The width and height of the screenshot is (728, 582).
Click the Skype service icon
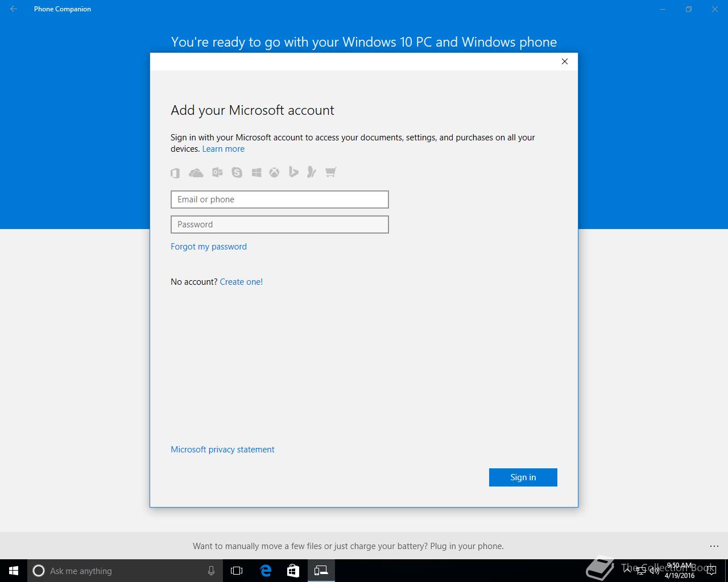237,172
